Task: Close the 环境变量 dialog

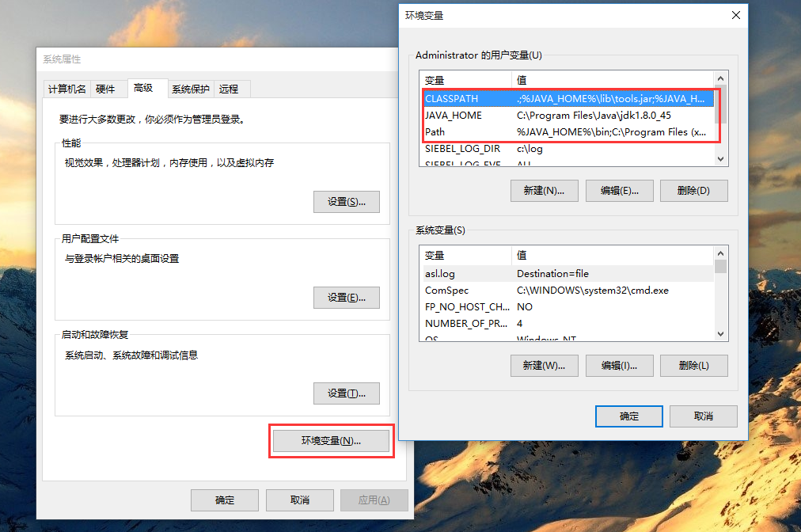Action: point(735,15)
